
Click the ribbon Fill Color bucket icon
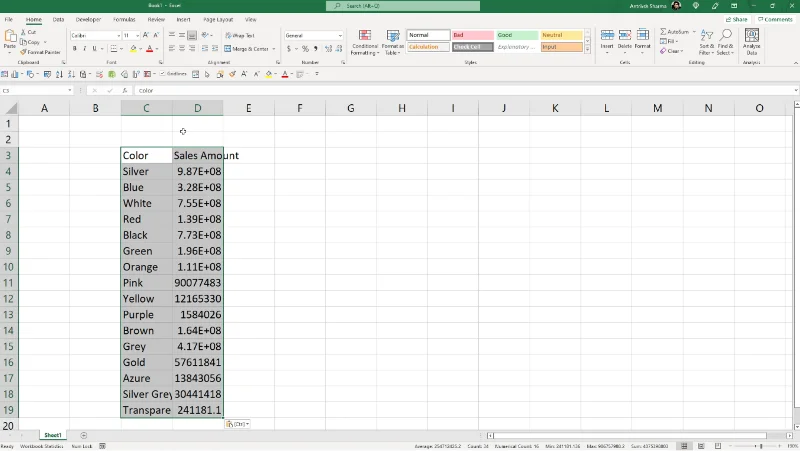point(133,49)
